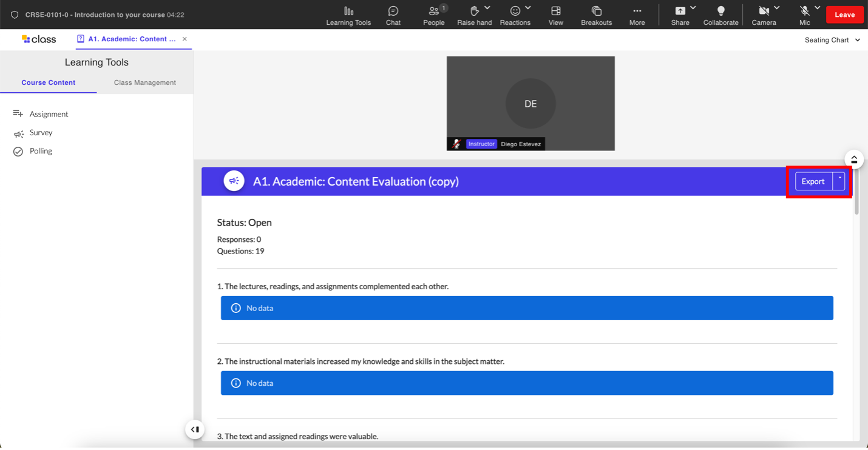This screenshot has width=868, height=450.
Task: Collapse the Learning Tools side panel
Action: [x=194, y=429]
